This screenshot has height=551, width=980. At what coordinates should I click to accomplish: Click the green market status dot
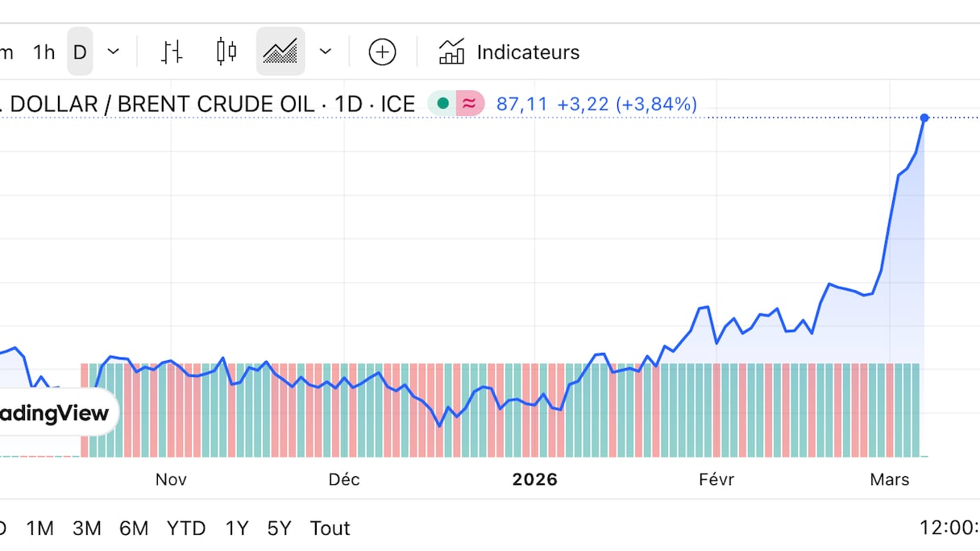point(442,104)
